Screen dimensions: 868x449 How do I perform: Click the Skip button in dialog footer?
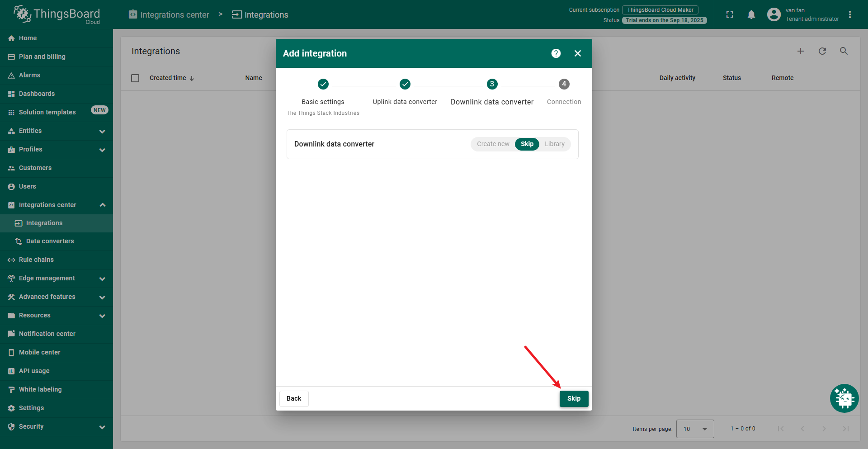click(x=574, y=398)
